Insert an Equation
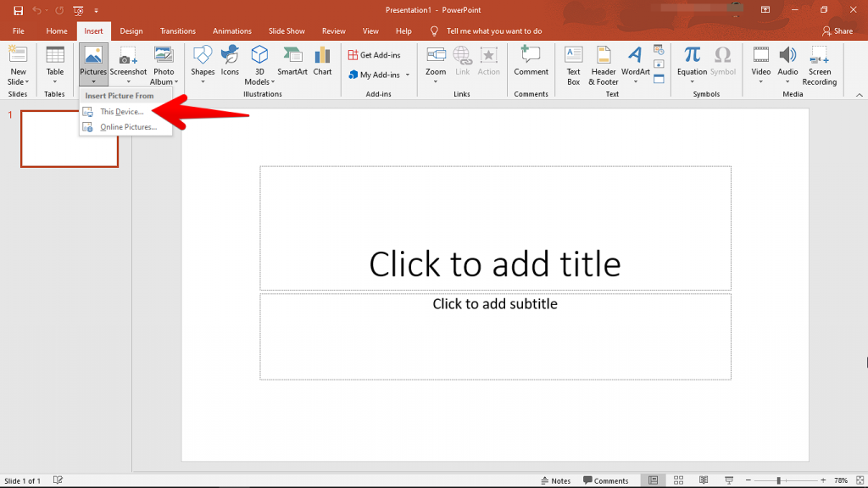The height and width of the screenshot is (488, 868). pyautogui.click(x=694, y=59)
